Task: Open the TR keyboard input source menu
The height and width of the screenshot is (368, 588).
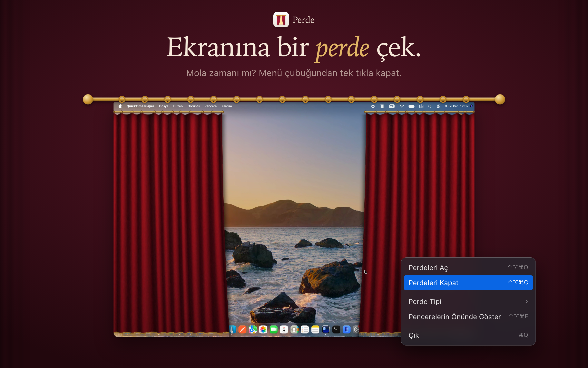Action: 392,106
